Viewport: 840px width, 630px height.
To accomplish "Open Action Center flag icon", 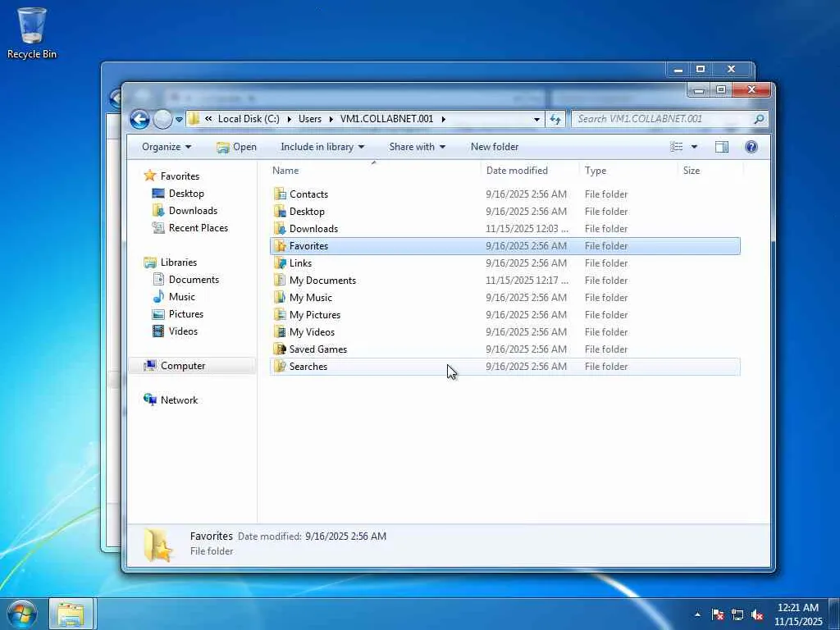I will coord(717,614).
